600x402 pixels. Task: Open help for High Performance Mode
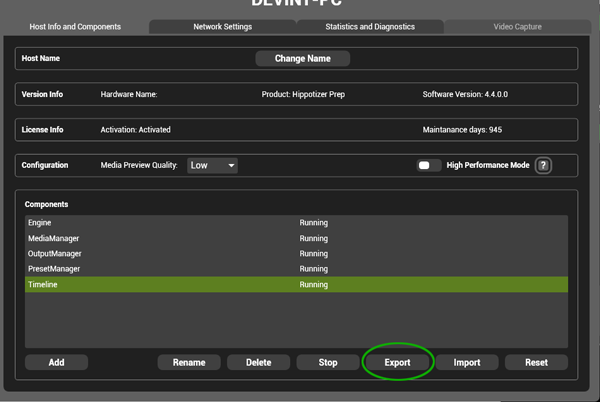click(x=543, y=166)
